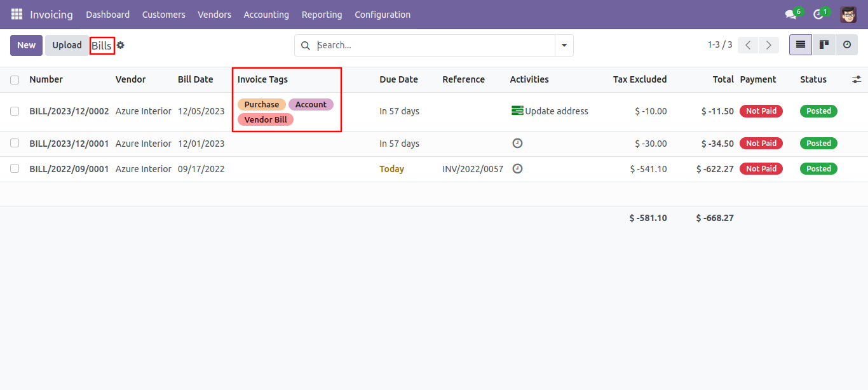Sort by the Total column header

click(x=723, y=79)
